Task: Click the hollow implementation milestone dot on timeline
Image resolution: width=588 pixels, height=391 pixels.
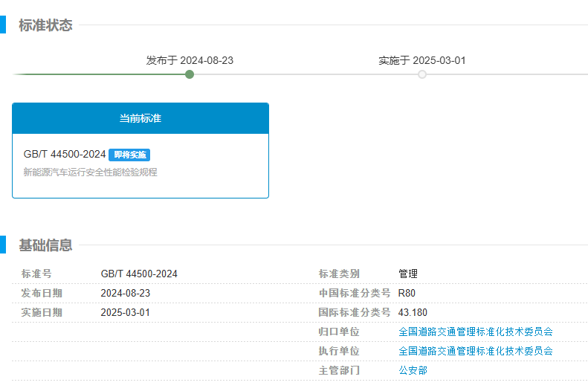Action: [422, 74]
